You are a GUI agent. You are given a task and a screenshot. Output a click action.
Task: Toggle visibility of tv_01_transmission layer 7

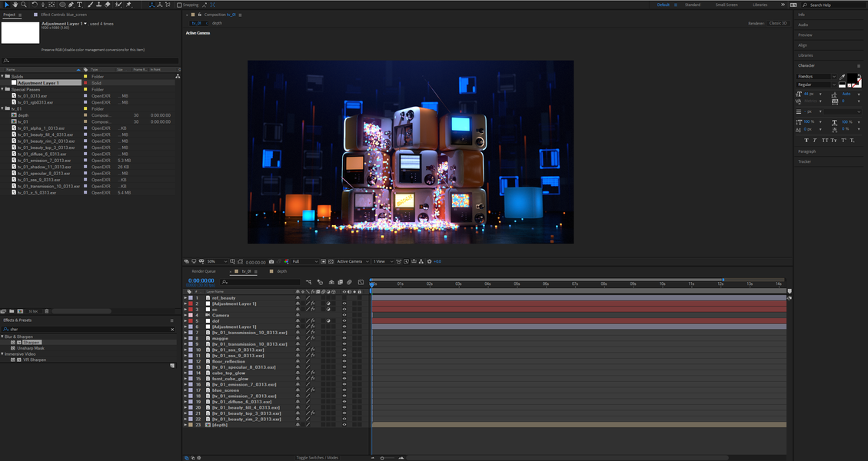coord(344,333)
